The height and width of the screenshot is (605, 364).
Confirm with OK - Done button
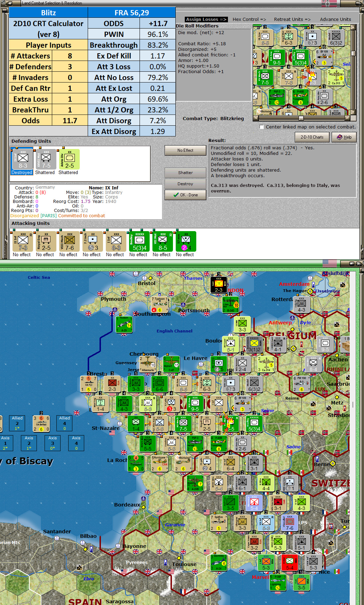point(185,195)
